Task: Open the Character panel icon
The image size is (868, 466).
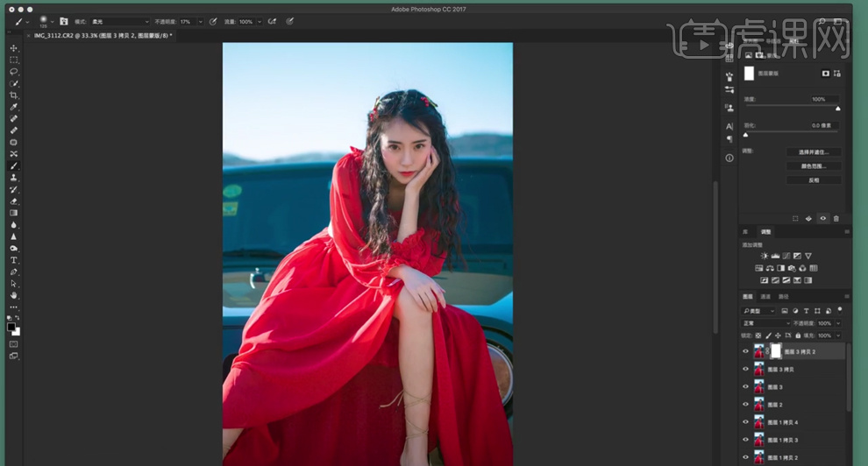Action: [x=729, y=126]
